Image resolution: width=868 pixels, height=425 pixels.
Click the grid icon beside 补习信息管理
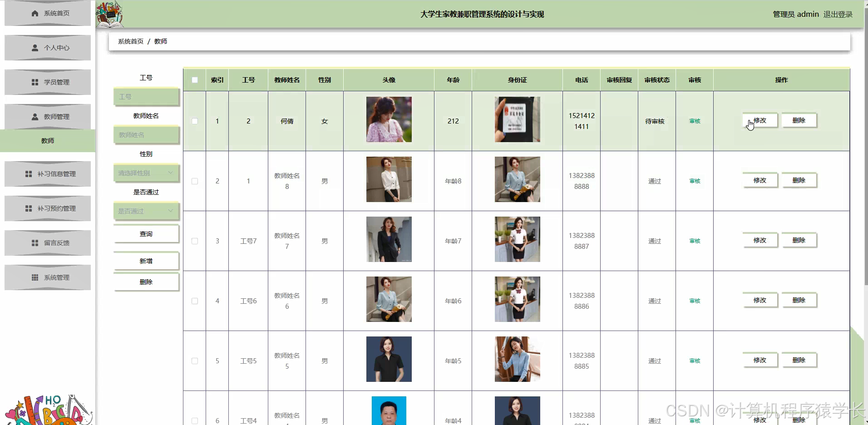pos(29,174)
